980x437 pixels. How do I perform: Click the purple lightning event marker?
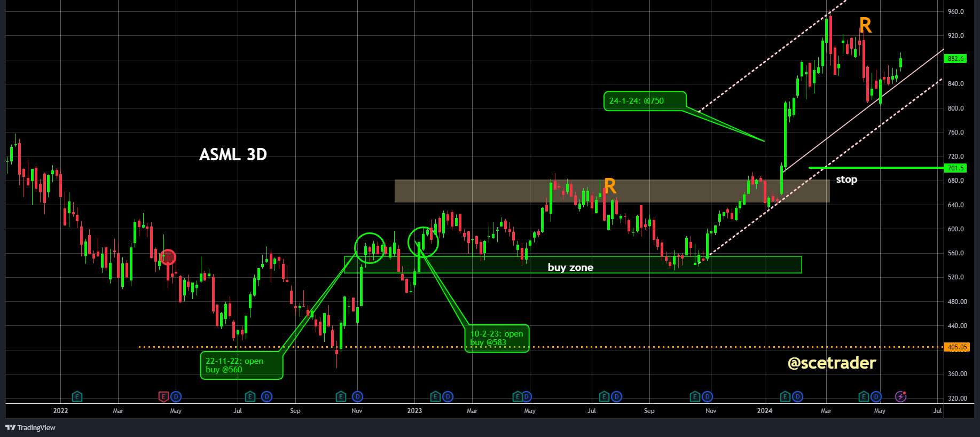pyautogui.click(x=900, y=396)
